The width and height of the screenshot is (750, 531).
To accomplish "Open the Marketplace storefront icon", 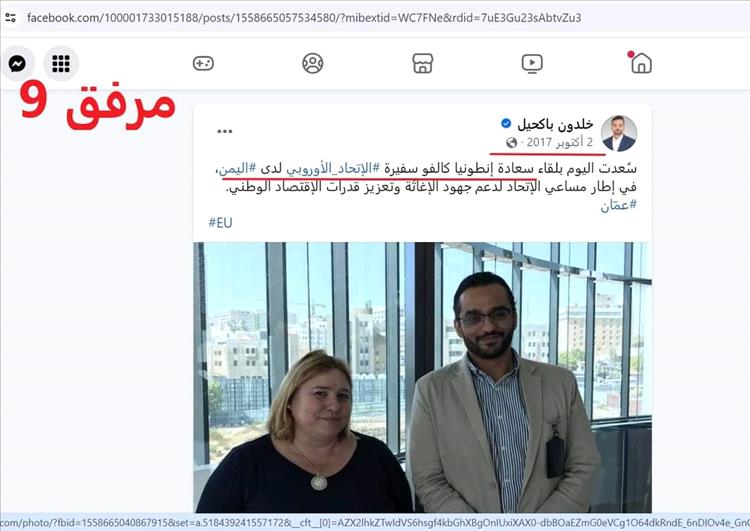I will [x=422, y=63].
